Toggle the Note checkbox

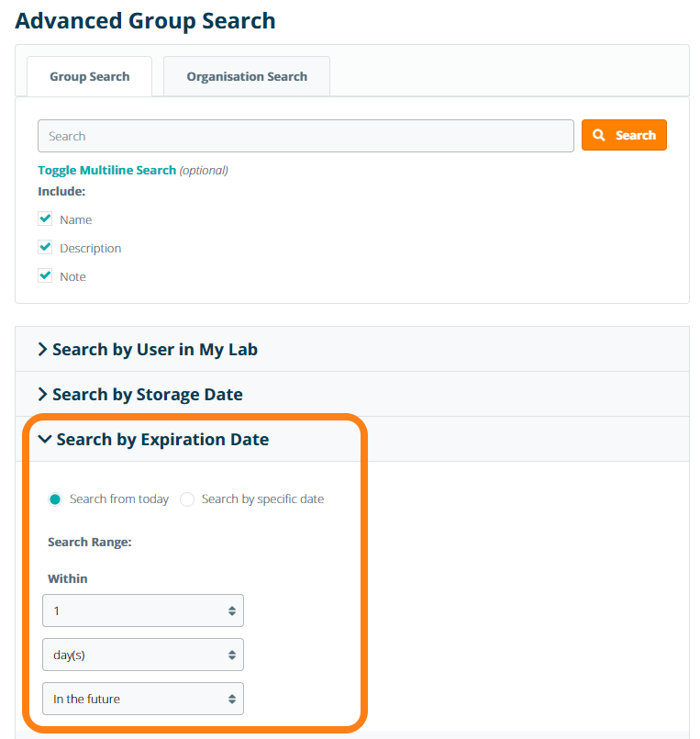(x=45, y=275)
